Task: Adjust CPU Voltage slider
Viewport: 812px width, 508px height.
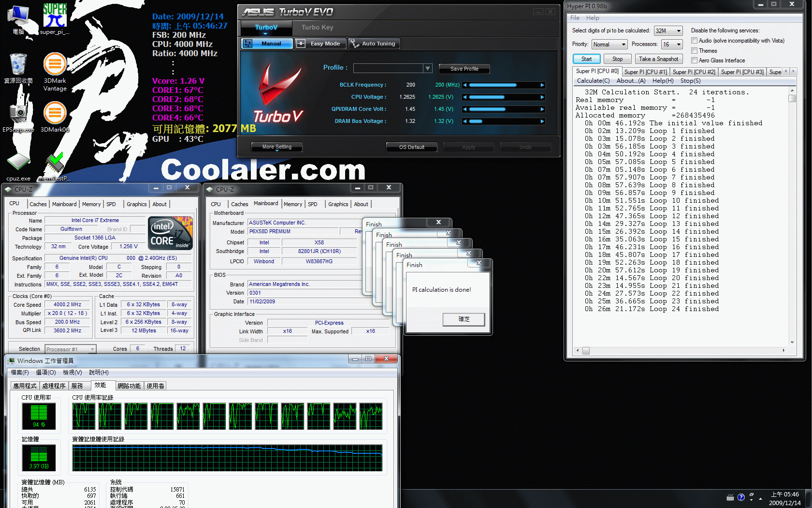Action: tap(504, 97)
